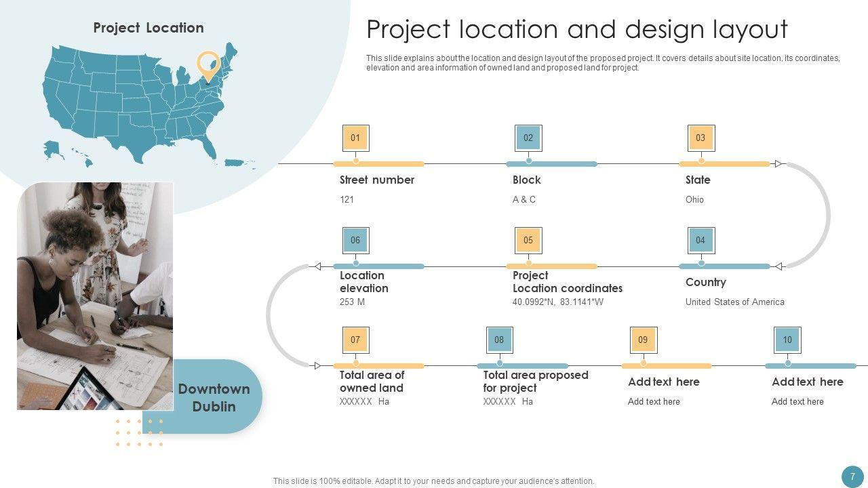Select the street number value '121'
This screenshot has width=868, height=488.
[x=347, y=199]
